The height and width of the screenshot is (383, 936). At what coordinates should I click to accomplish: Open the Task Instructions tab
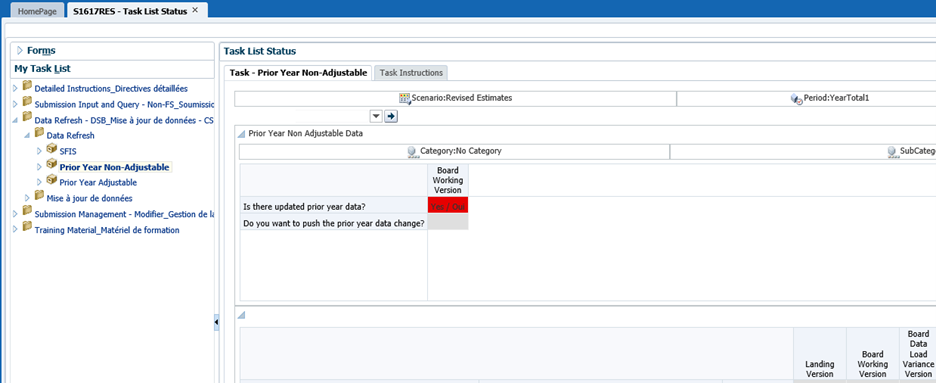[x=411, y=73]
